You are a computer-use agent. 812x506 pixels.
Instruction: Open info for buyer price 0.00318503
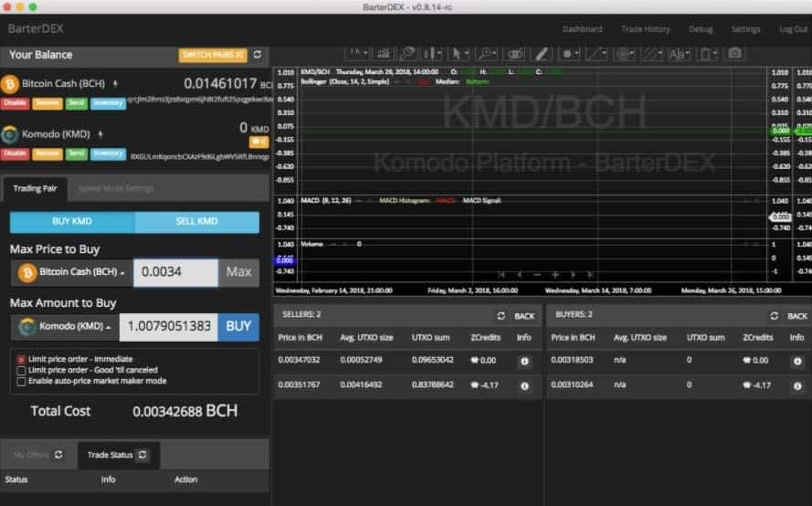coord(797,362)
